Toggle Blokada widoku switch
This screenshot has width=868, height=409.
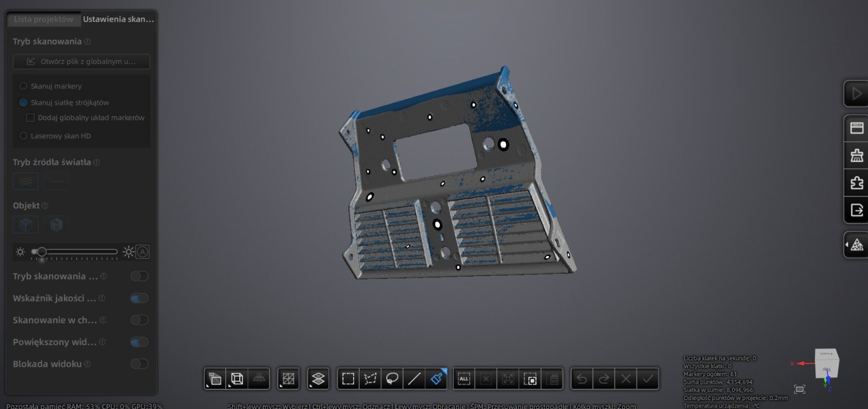[x=139, y=364]
